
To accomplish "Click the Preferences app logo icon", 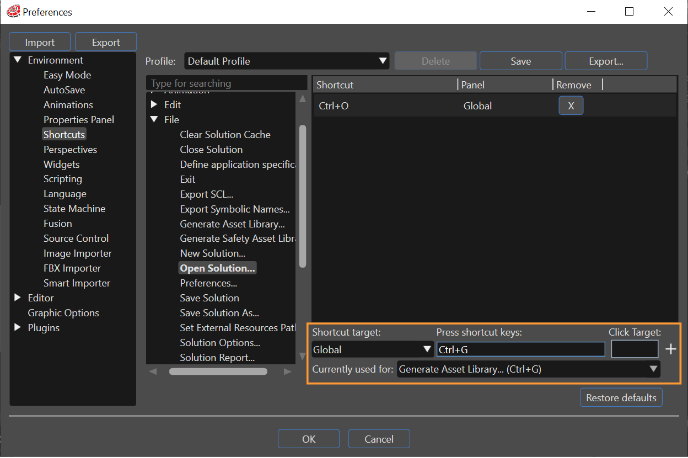I will tap(13, 11).
